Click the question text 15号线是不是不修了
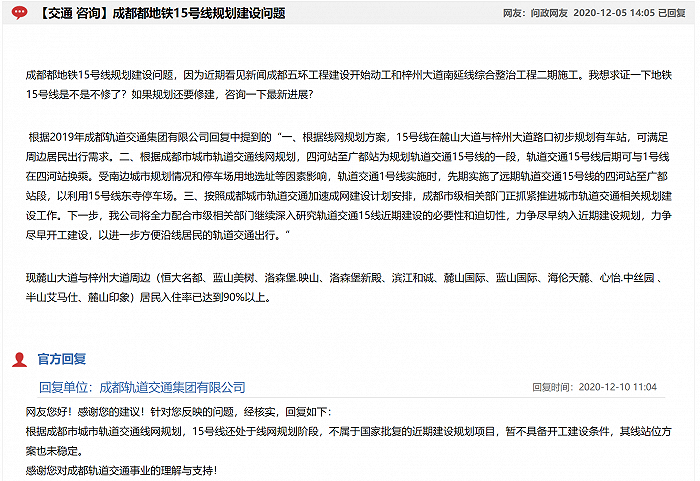This screenshot has width=700, height=481. [x=77, y=95]
